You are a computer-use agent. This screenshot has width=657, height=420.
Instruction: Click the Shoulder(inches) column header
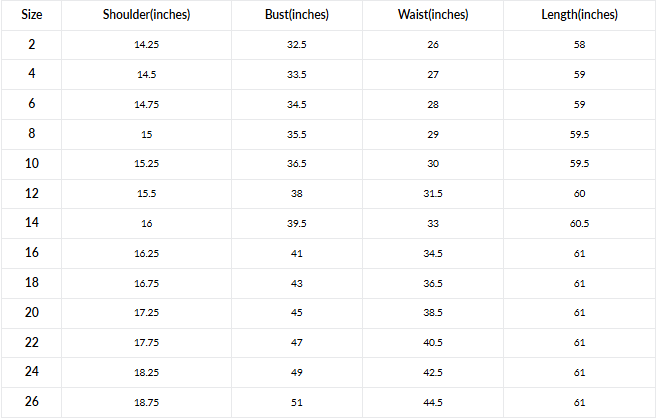[146, 15]
